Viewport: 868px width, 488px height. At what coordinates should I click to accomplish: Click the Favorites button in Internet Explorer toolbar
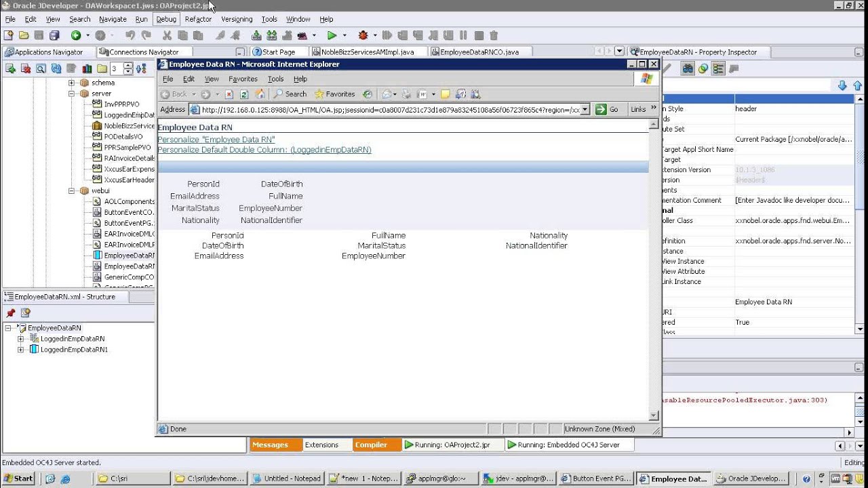pos(334,94)
